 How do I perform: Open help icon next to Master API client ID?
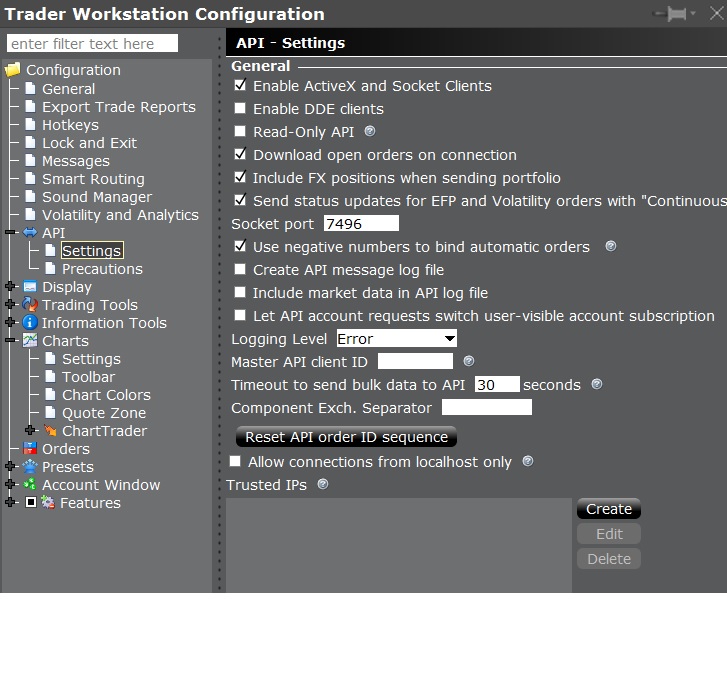click(x=469, y=361)
